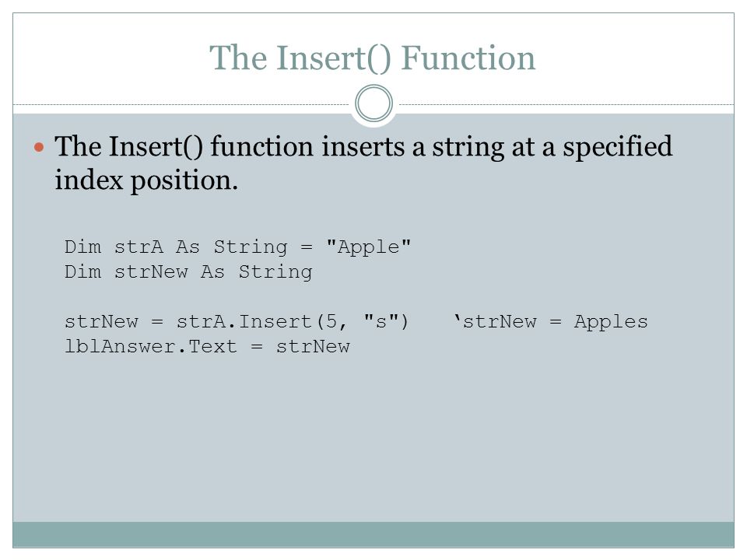Click the word 'Apples' in the comment
747x560 pixels.
pos(612,321)
